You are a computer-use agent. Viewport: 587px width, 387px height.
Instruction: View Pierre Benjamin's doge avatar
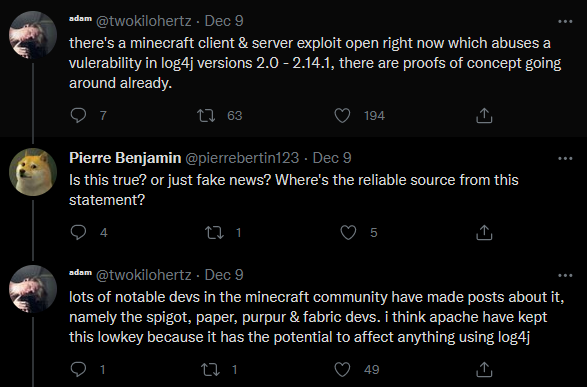pyautogui.click(x=33, y=172)
